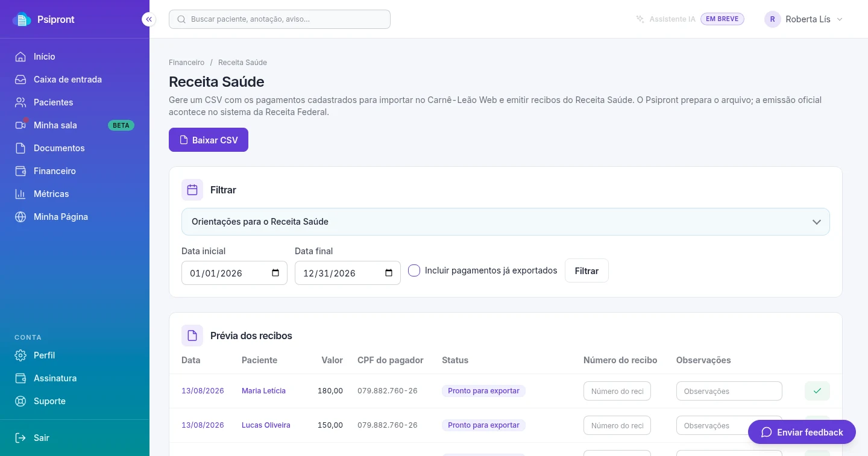Click the lifebuoy icon beside Suporte
Viewport: 868px width, 456px height.
pyautogui.click(x=20, y=401)
